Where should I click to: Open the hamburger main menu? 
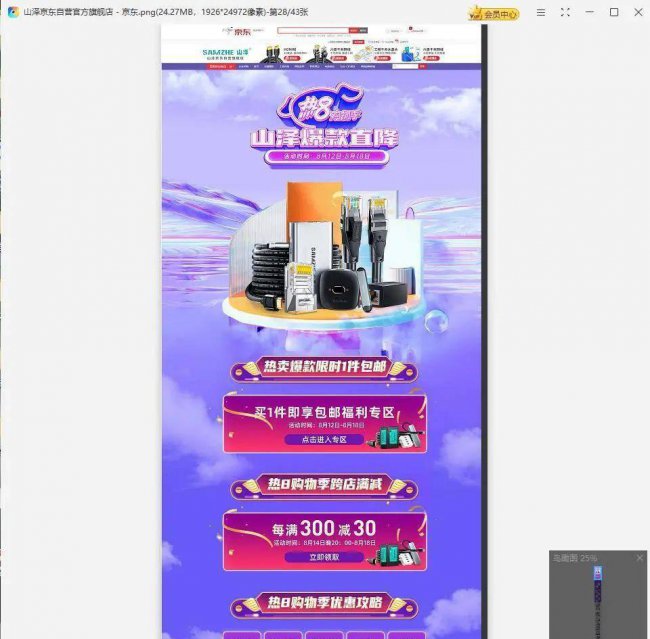coord(541,12)
